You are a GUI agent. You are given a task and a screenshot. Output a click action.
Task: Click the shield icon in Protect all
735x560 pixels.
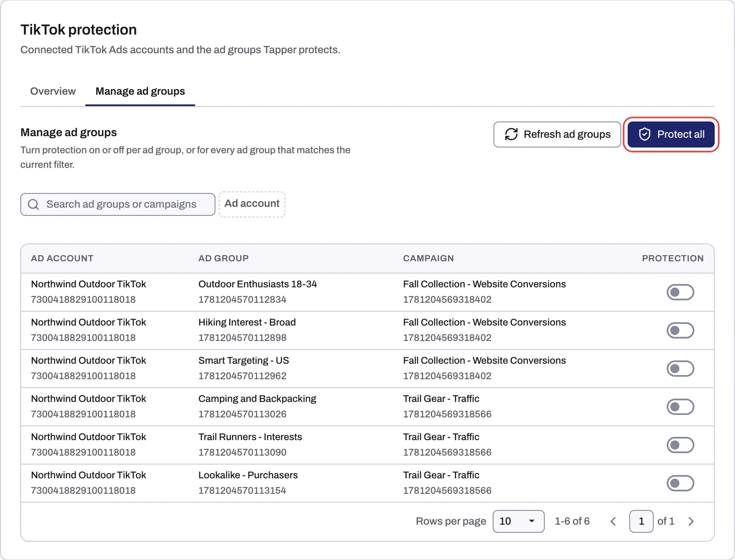645,134
